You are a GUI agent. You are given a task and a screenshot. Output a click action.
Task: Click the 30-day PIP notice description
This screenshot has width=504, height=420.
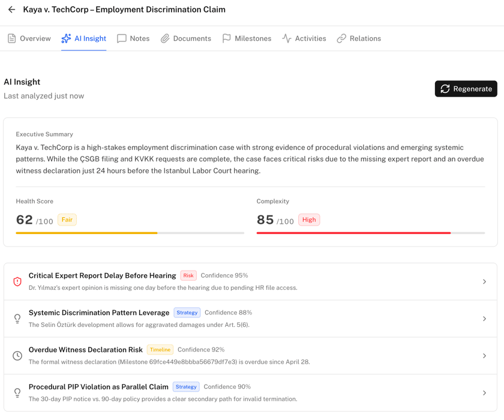coord(163,399)
